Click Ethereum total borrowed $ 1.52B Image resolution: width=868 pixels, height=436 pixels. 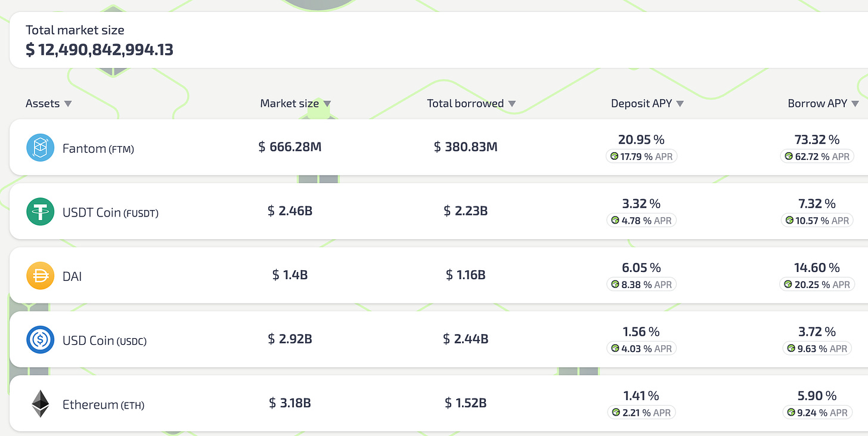[x=466, y=403]
